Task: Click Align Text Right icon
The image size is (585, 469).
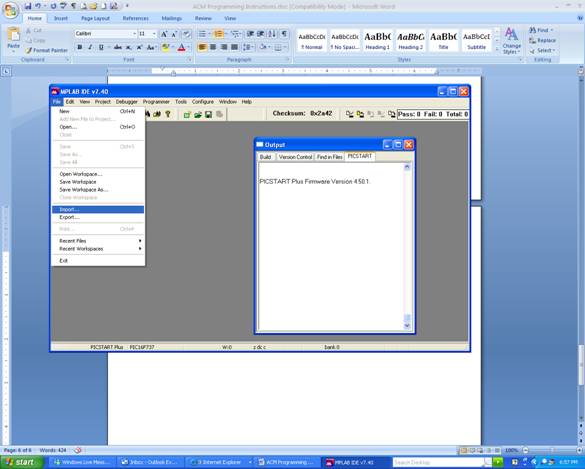Action: pos(223,47)
